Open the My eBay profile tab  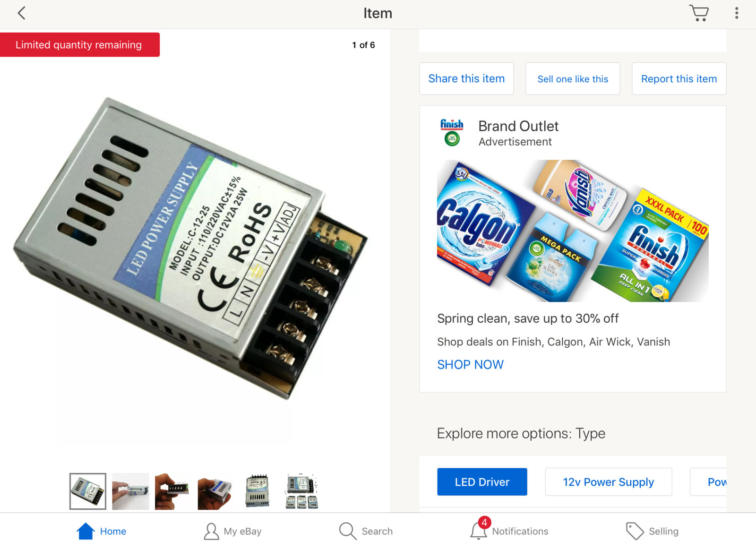point(211,531)
